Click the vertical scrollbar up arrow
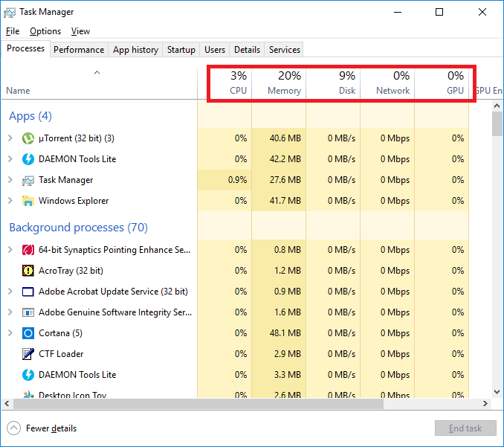This screenshot has width=504, height=447. (x=497, y=106)
